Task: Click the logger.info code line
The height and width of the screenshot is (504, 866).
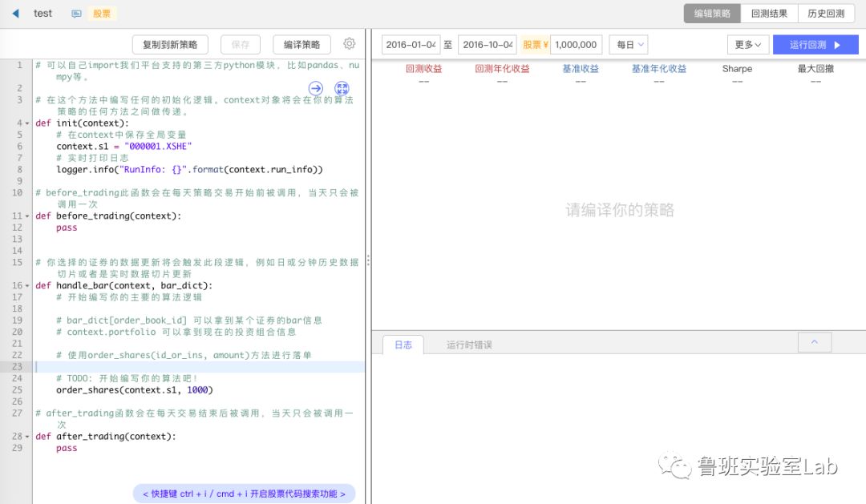Action: coord(189,170)
